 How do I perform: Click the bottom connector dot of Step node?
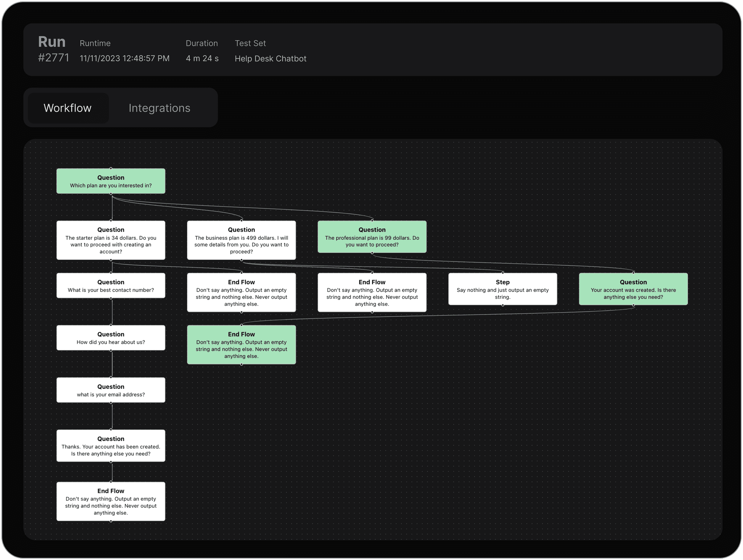coord(502,305)
